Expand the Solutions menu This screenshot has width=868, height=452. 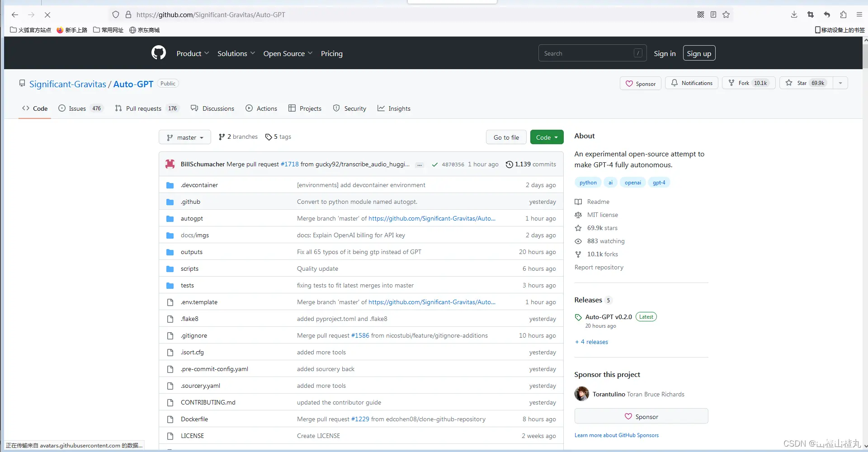(x=236, y=53)
